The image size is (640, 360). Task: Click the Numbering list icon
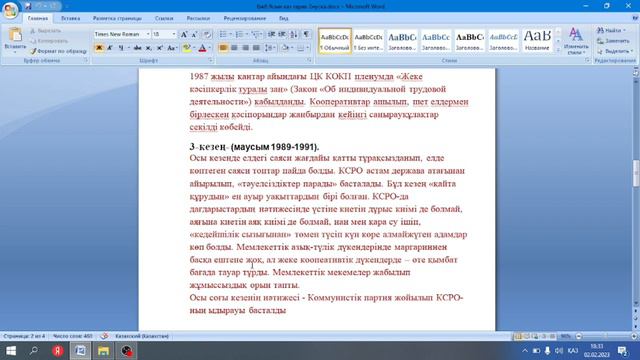pos(239,34)
